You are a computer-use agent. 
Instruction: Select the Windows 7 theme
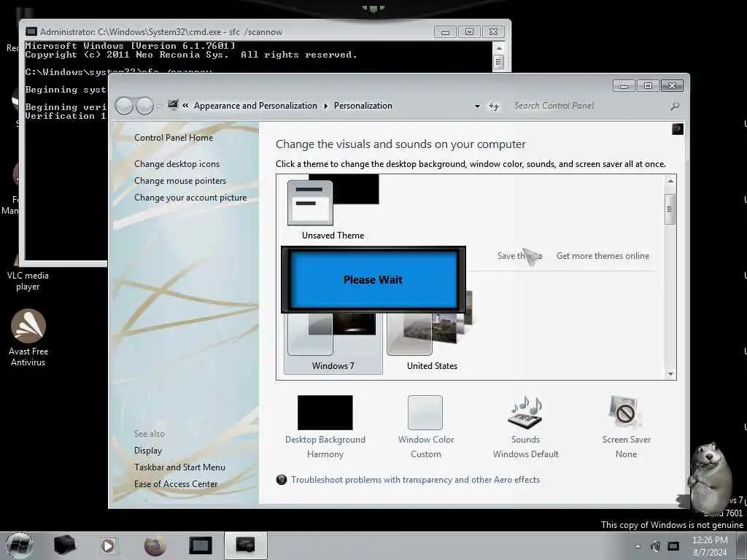[333, 344]
